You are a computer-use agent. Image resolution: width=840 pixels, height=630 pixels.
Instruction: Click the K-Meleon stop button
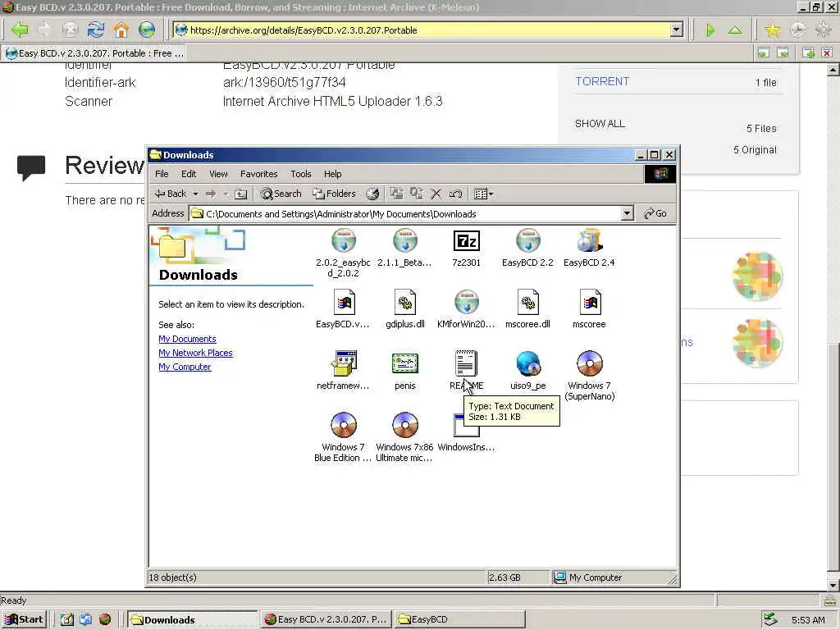click(x=71, y=30)
